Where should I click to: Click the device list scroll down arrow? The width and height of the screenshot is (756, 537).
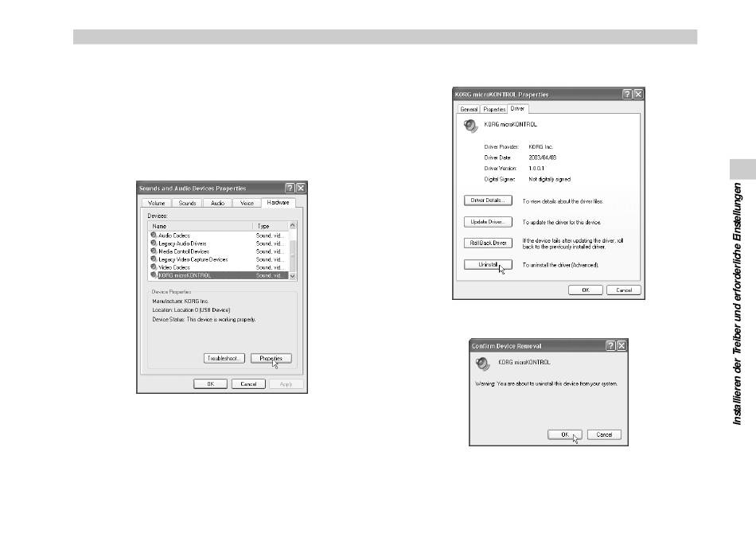(x=292, y=276)
